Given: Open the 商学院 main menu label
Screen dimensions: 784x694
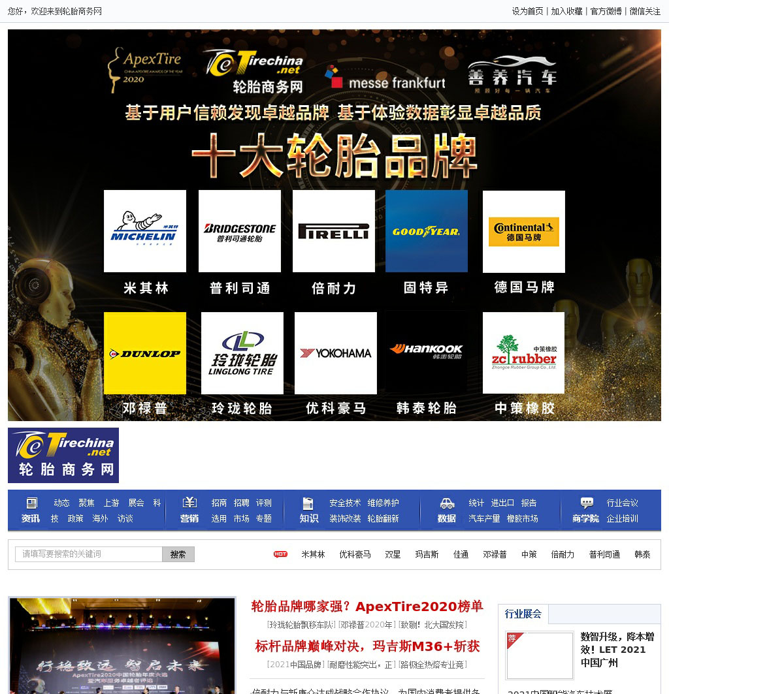Looking at the screenshot, I should click(x=586, y=518).
